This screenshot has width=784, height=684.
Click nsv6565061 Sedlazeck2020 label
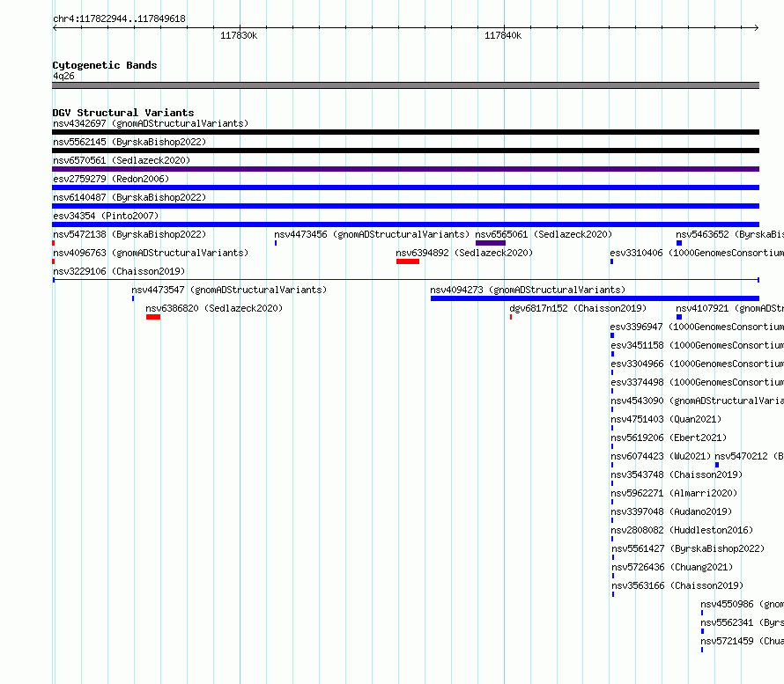[x=544, y=234]
